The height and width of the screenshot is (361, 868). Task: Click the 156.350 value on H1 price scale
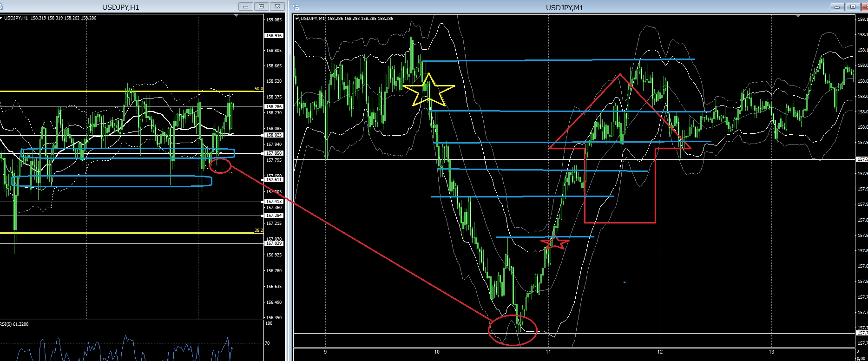point(274,318)
